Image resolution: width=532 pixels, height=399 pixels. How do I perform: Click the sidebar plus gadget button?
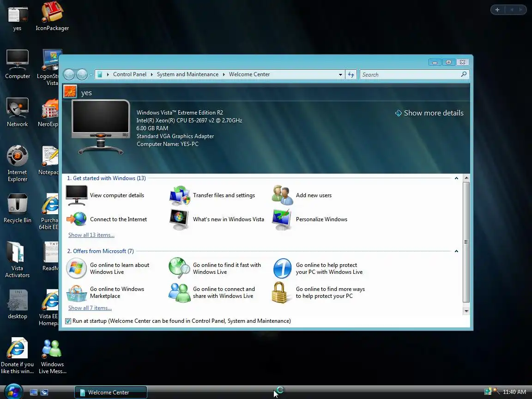497,10
